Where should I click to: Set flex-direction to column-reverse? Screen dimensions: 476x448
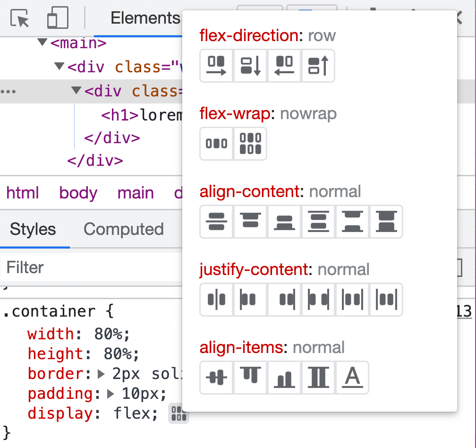coord(318,66)
